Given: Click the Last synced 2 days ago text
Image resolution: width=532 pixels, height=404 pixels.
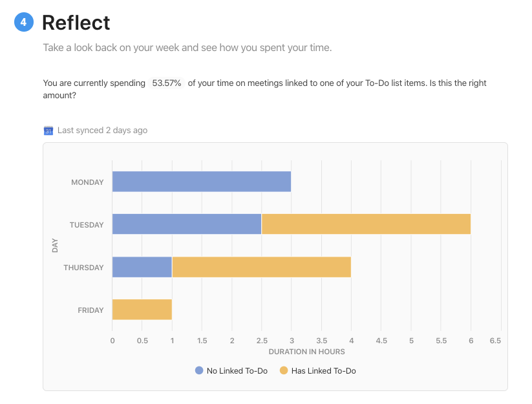Looking at the screenshot, I should tap(102, 131).
